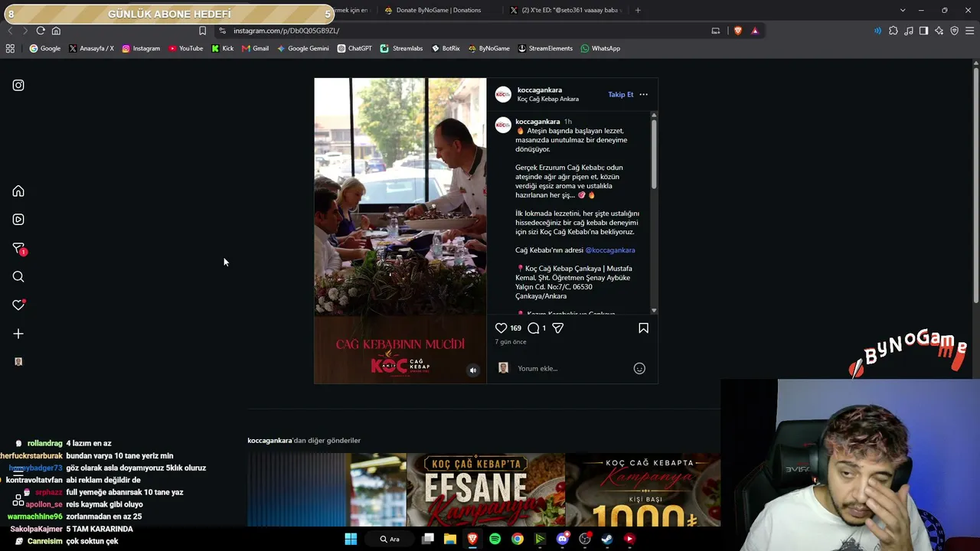Open koccagankara profile from post header
The image size is (980, 551).
540,90
